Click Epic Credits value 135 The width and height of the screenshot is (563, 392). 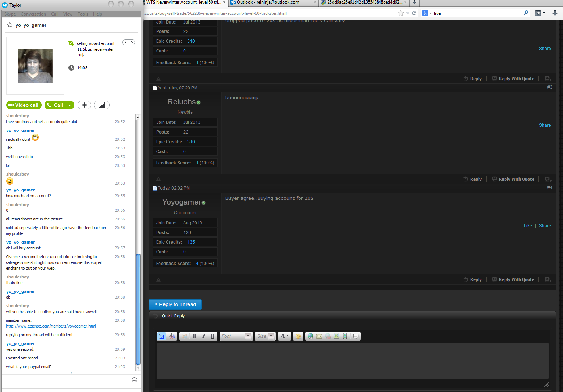click(x=191, y=242)
